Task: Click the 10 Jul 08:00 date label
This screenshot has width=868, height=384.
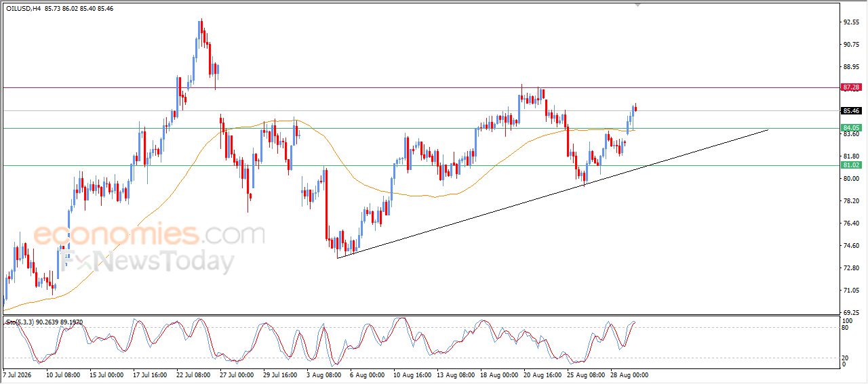Action: pos(62,374)
